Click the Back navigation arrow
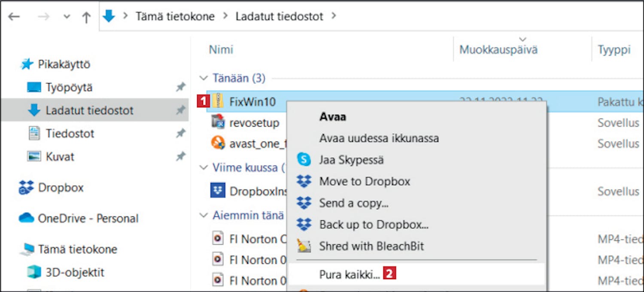The image size is (644, 292). click(14, 17)
